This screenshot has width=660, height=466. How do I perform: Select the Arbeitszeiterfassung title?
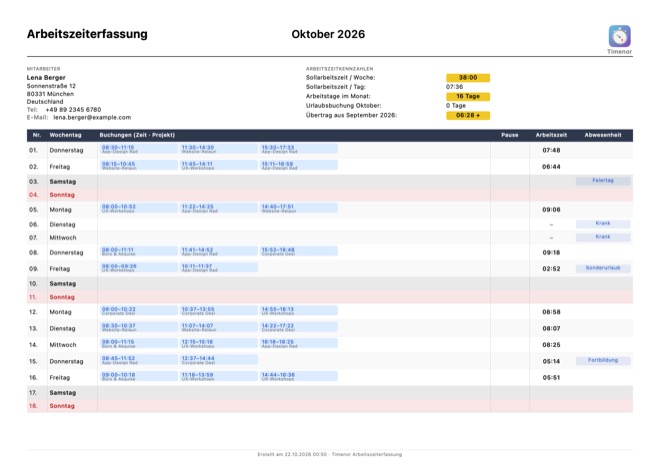(x=87, y=34)
